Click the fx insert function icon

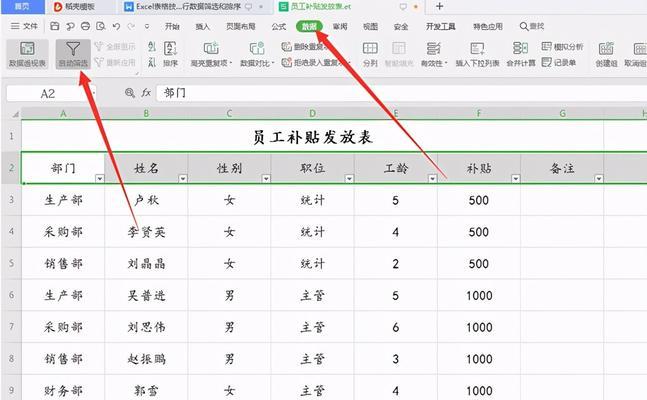(x=146, y=92)
